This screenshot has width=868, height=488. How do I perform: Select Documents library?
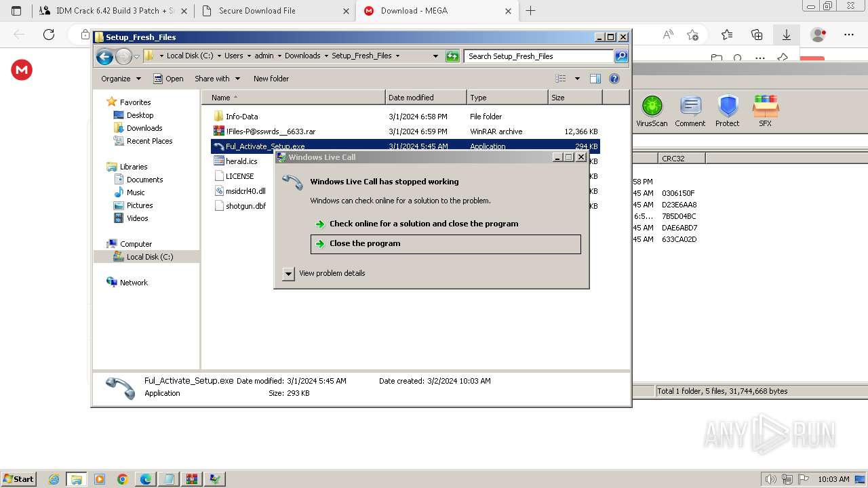coord(144,180)
